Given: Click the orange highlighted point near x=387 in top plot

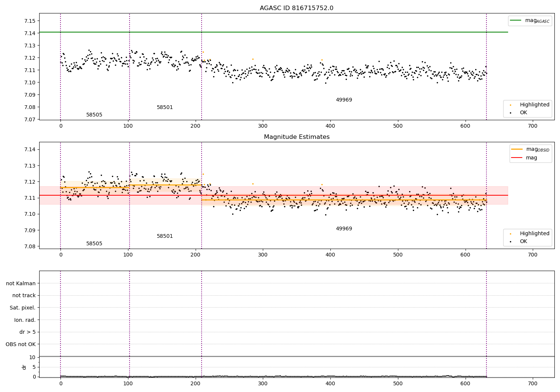Looking at the screenshot, I should click(x=322, y=60).
